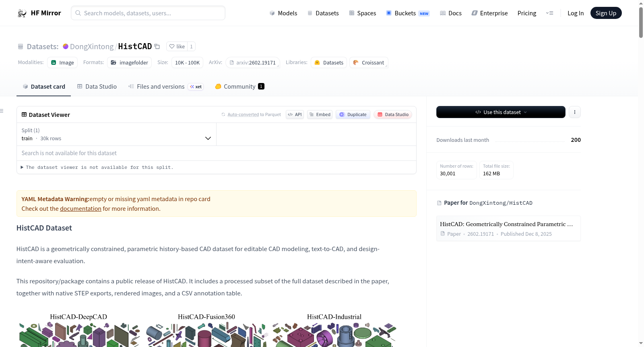Select the 10K - 100K size tag
Image resolution: width=644 pixels, height=347 pixels.
click(187, 62)
